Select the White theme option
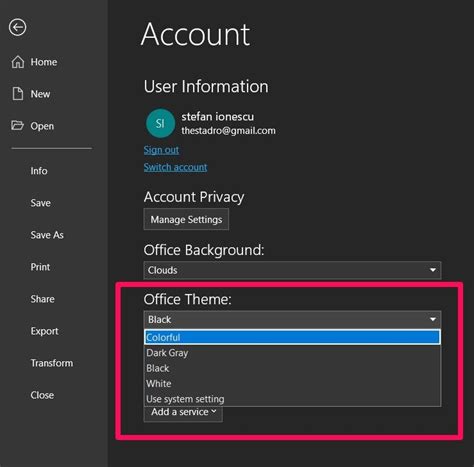The image size is (474, 467). pyautogui.click(x=292, y=383)
